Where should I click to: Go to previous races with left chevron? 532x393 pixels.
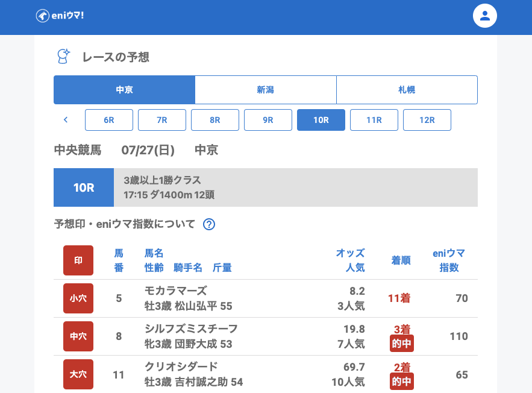pyautogui.click(x=66, y=120)
